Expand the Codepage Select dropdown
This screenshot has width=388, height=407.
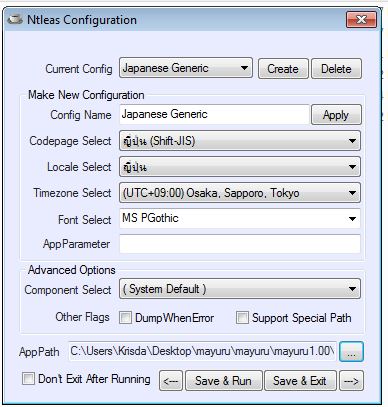[240, 141]
